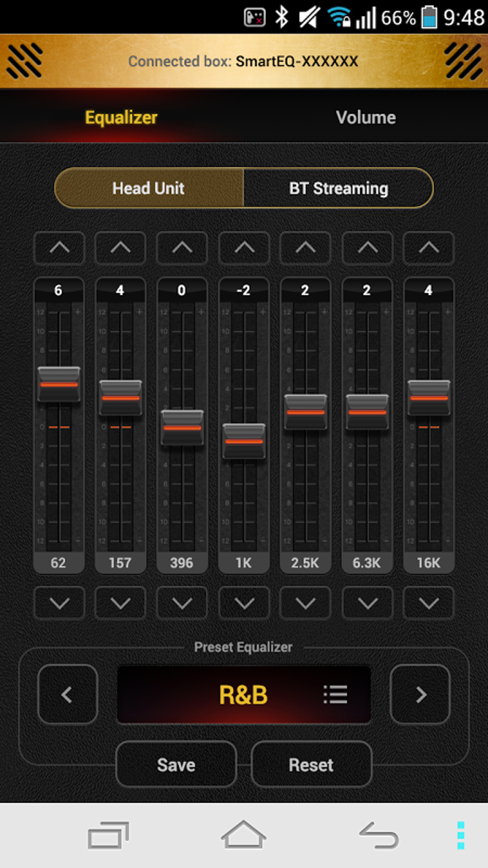Raise the 62 Hz band with its up arrow
Screen dimensions: 488x868
[59, 248]
